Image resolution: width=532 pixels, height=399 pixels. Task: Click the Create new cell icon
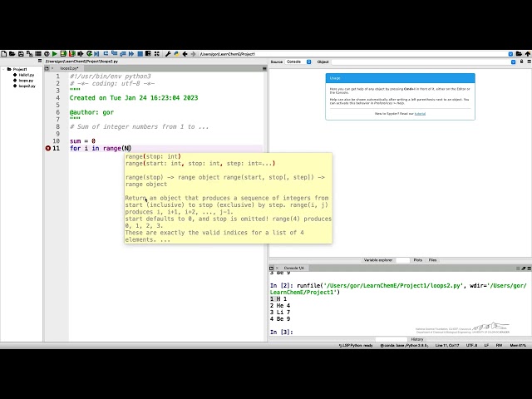point(47,53)
